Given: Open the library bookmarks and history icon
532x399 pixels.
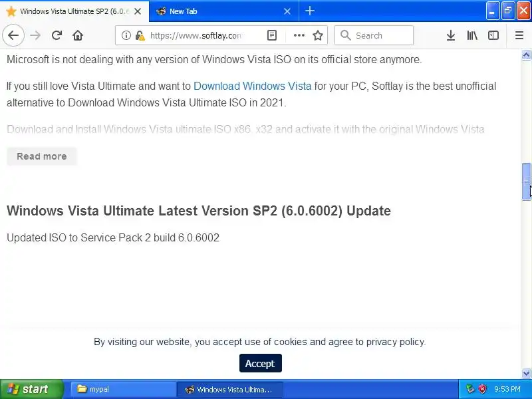Looking at the screenshot, I should point(472,35).
